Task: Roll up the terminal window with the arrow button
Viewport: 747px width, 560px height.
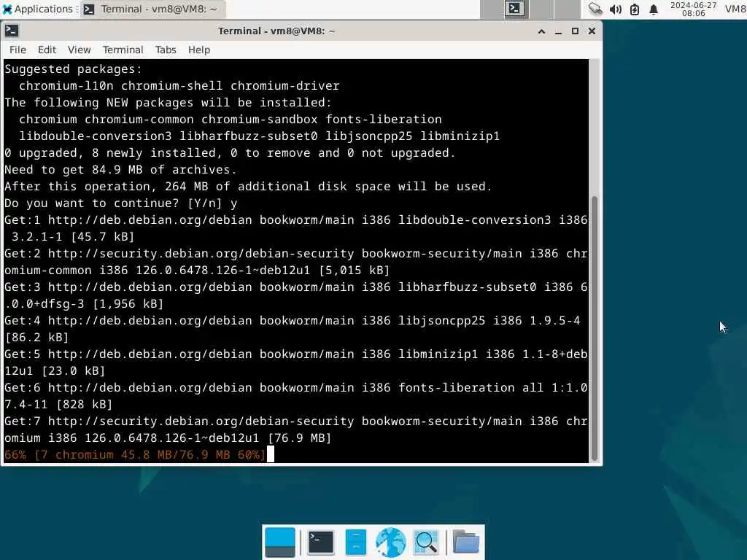Action: coord(542,31)
